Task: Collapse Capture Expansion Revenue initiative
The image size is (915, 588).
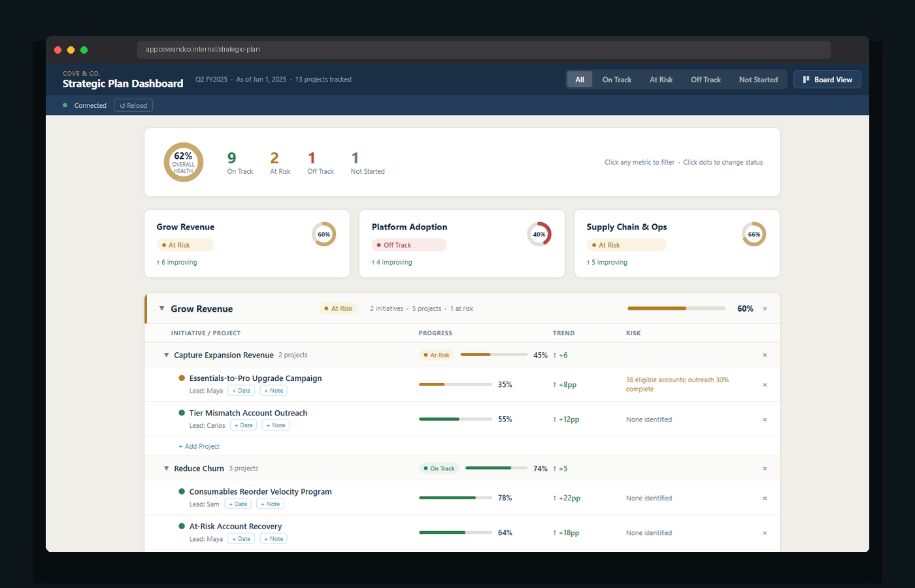Action: (x=167, y=355)
